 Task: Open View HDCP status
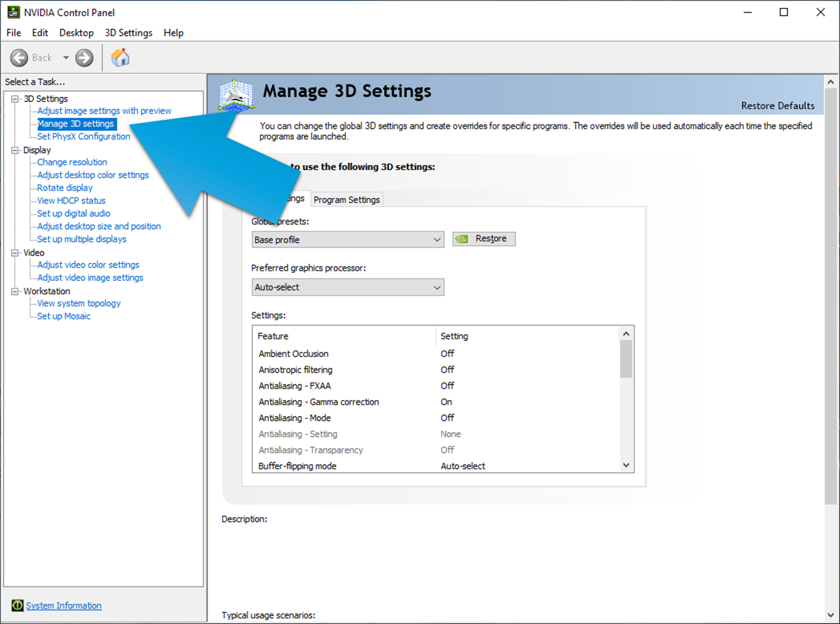pyautogui.click(x=72, y=201)
